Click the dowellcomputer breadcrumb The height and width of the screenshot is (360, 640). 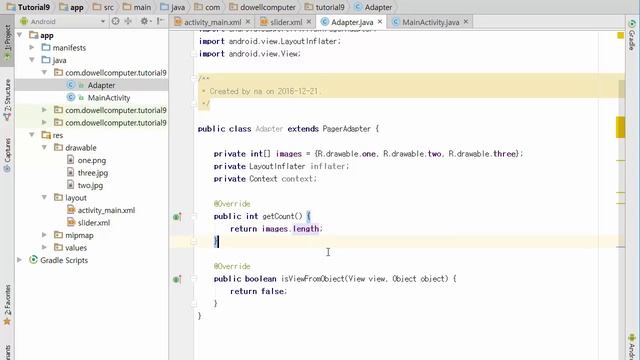click(x=262, y=7)
